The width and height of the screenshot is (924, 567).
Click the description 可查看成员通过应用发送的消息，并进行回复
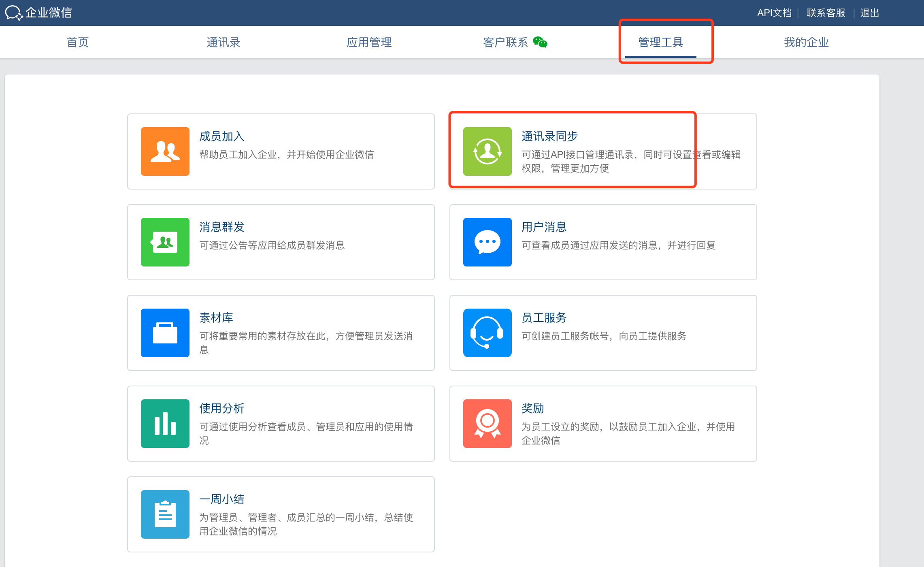click(619, 245)
